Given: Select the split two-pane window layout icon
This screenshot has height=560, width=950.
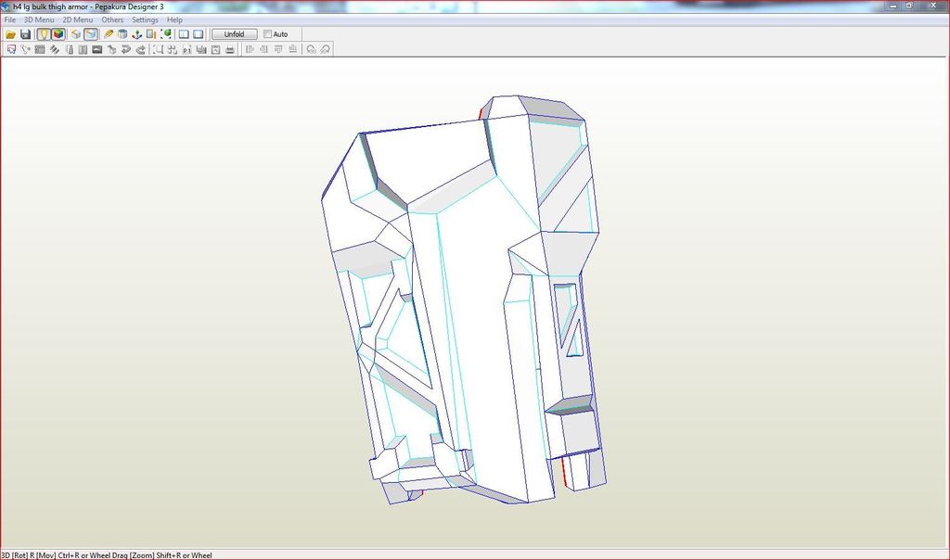Looking at the screenshot, I should pos(184,34).
